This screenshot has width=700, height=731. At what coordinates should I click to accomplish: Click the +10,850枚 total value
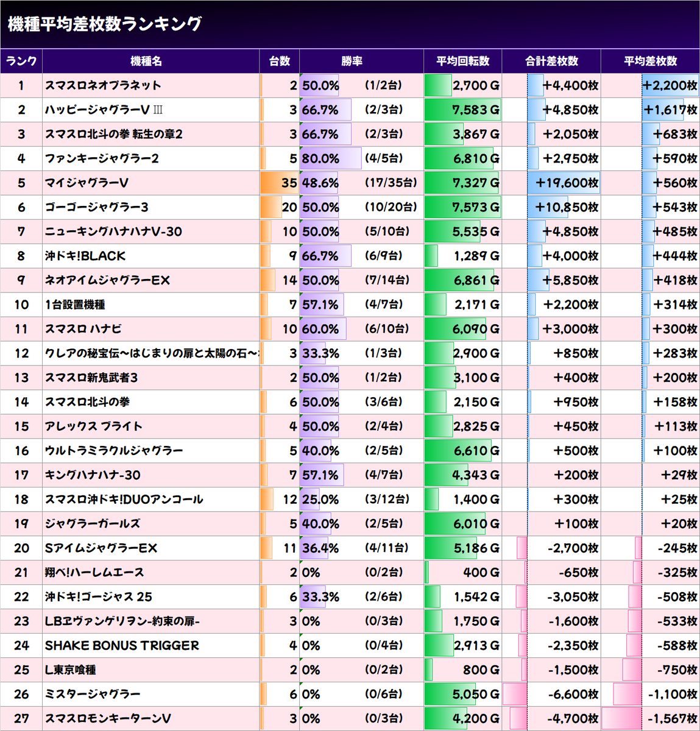[x=567, y=207]
